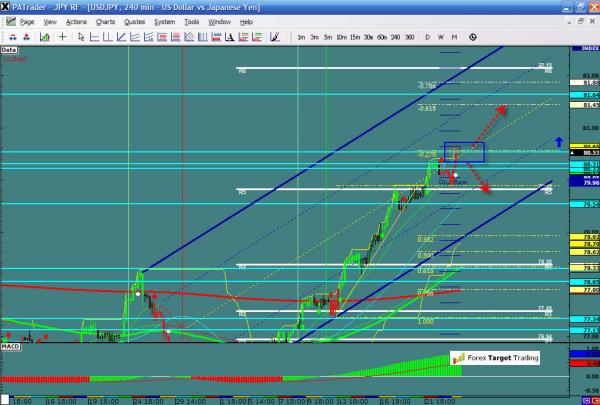Viewport: 600px width, 405px height.
Task: Select the weekly 'W' timeframe
Action: [441, 37]
